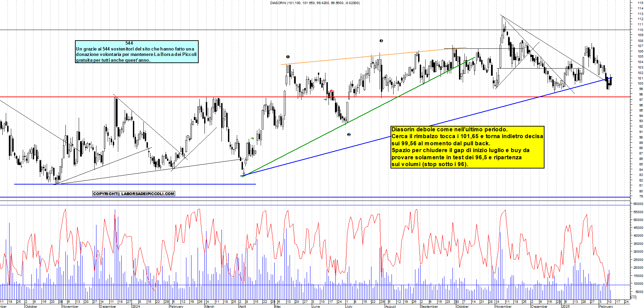Click the 'Cerca il rimbalzo tocca i 101,65' line
The width and height of the screenshot is (644, 308).
pyautogui.click(x=467, y=136)
